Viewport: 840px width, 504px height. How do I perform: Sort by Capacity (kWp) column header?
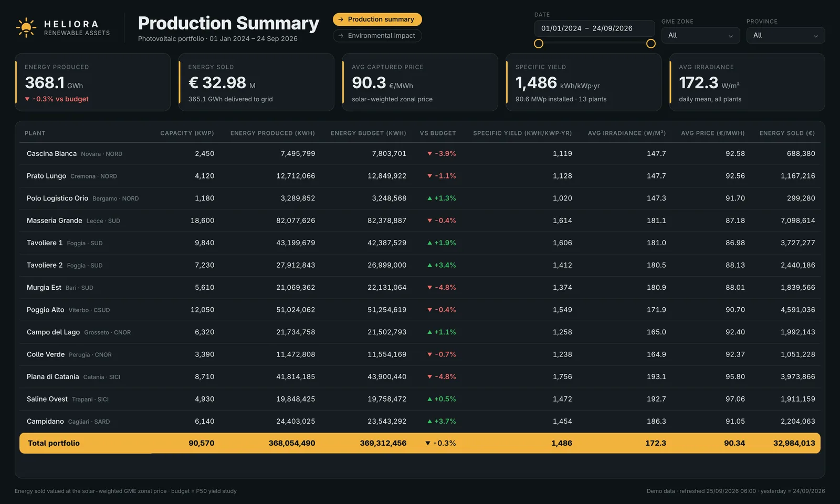click(187, 133)
